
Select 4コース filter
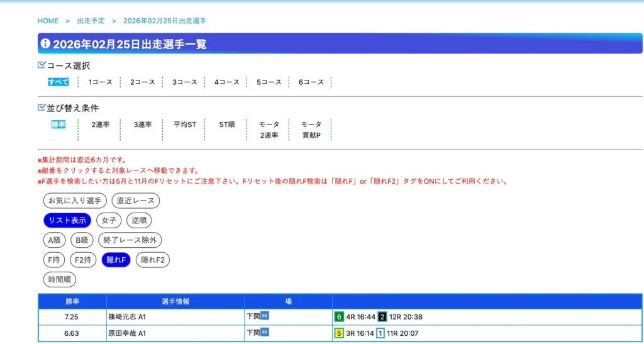point(226,82)
